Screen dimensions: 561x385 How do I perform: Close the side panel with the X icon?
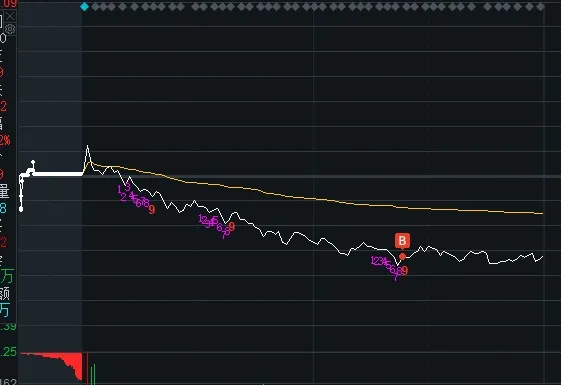click(10, 16)
